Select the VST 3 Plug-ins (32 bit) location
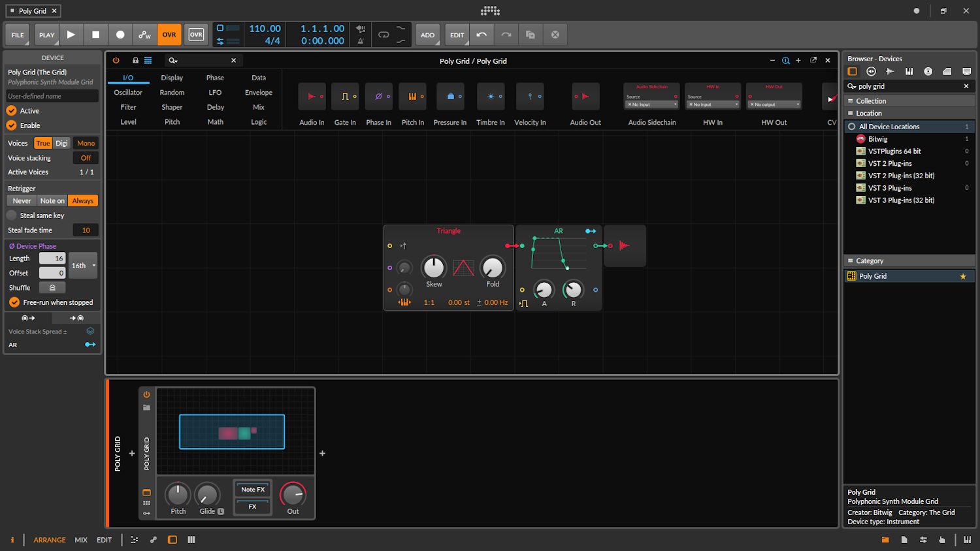Viewport: 980px width, 551px height. pyautogui.click(x=901, y=200)
